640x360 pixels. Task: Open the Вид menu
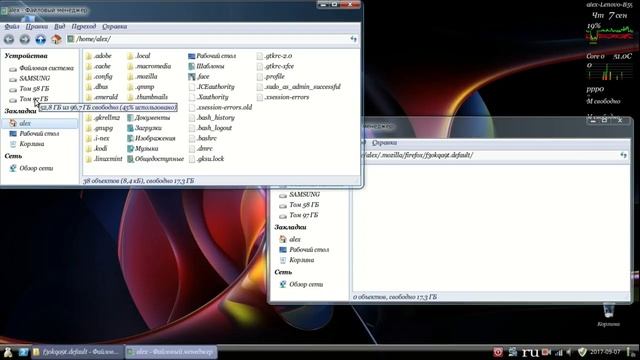tap(60, 27)
